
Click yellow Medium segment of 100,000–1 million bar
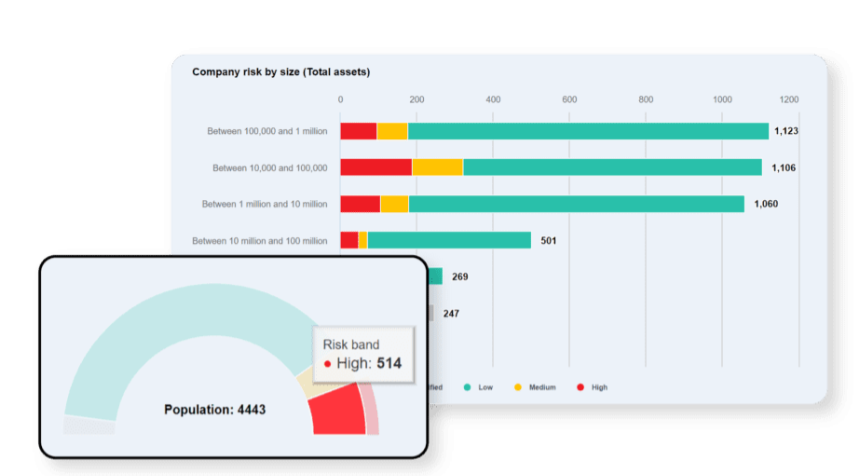[392, 131]
